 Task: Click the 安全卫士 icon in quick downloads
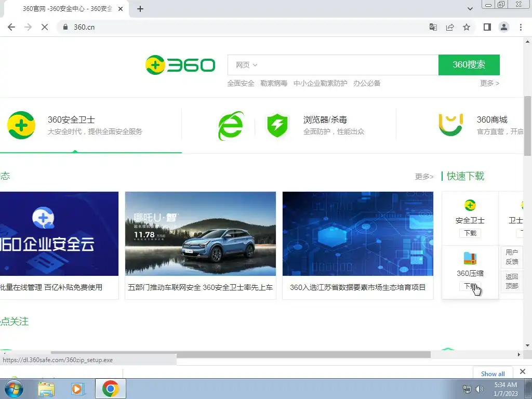tap(470, 205)
